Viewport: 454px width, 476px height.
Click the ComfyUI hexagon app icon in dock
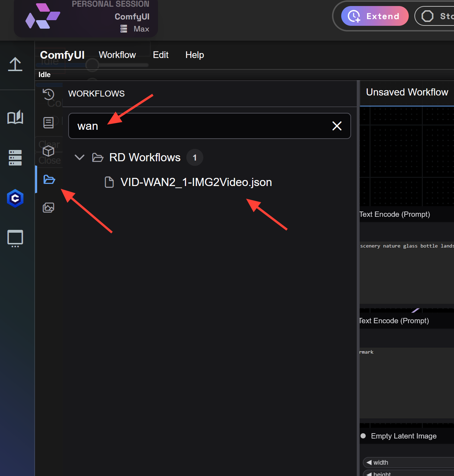point(15,198)
